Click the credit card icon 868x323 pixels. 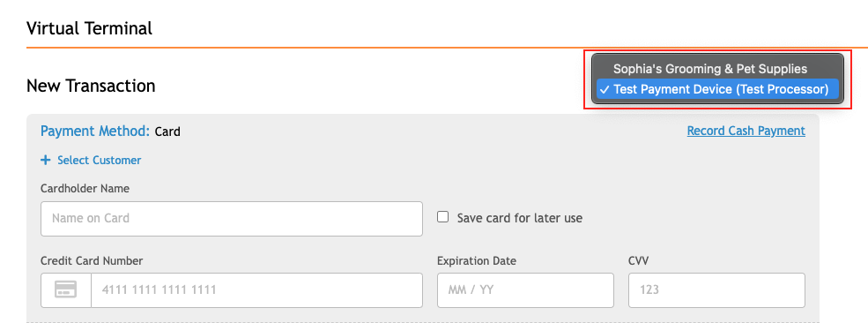coord(66,289)
